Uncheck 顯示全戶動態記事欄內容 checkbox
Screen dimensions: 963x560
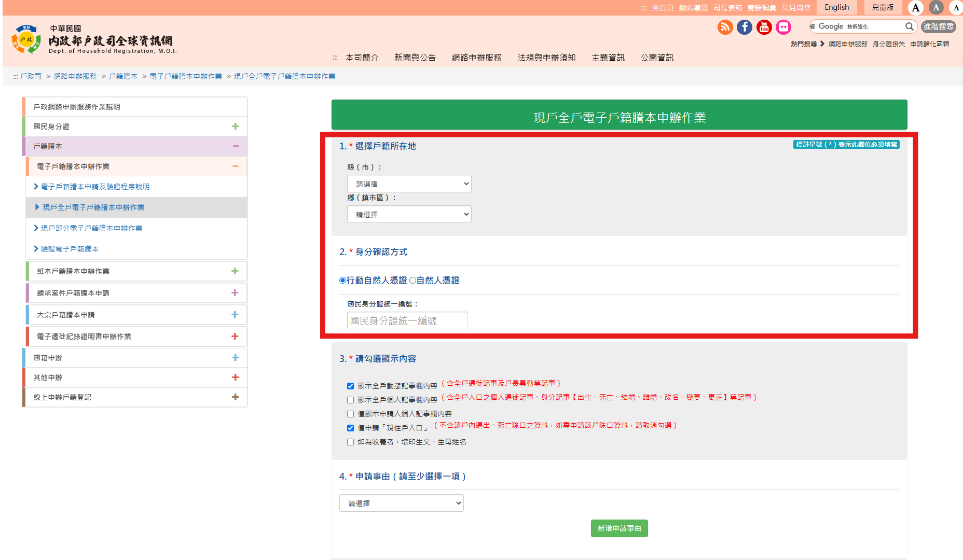351,386
